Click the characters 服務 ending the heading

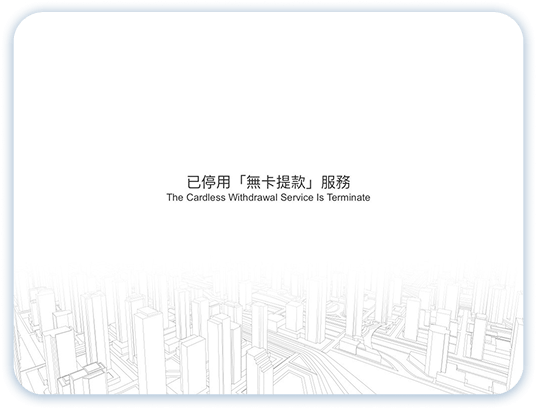pyautogui.click(x=336, y=182)
